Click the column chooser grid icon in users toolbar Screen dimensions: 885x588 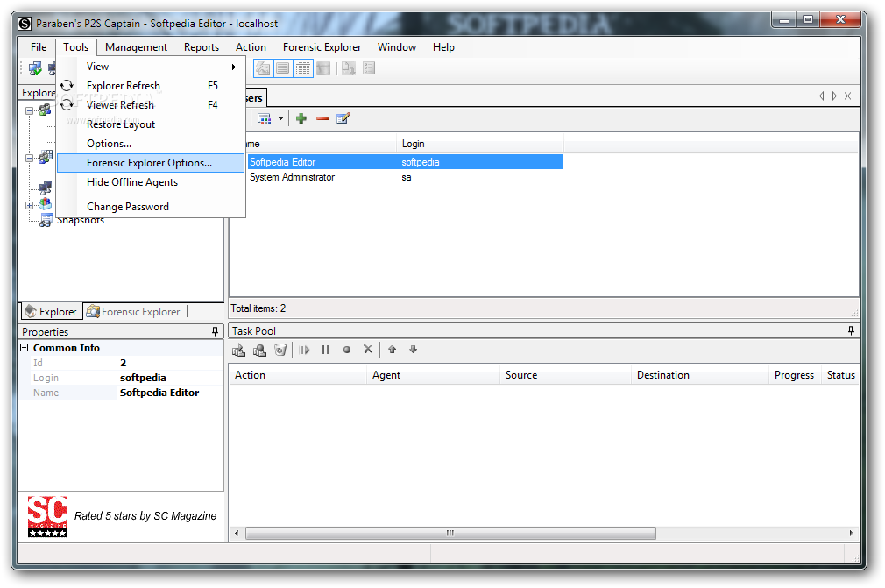coord(264,118)
